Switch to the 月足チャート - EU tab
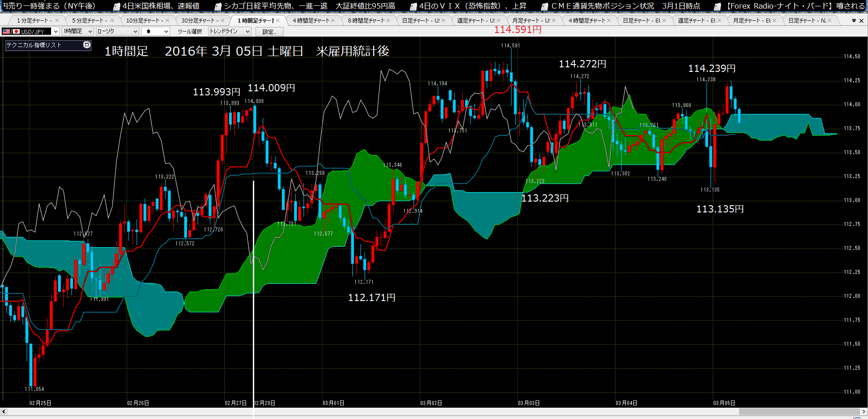 [752, 21]
